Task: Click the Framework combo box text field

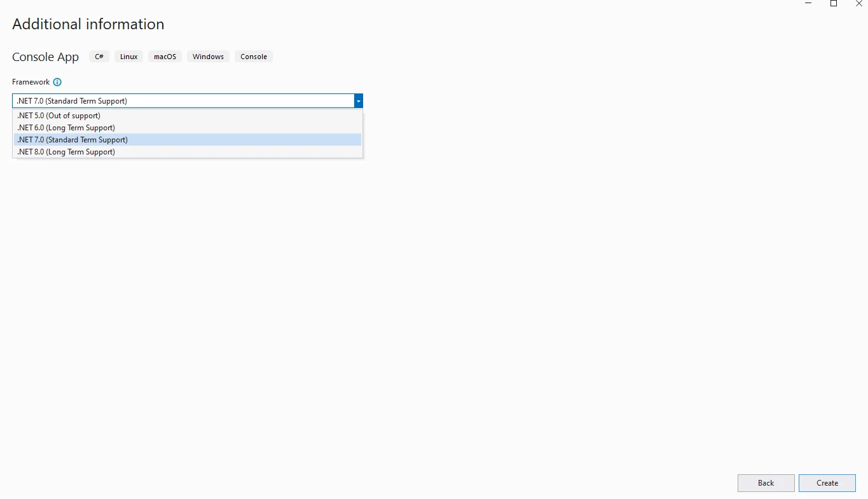Action: (x=183, y=101)
